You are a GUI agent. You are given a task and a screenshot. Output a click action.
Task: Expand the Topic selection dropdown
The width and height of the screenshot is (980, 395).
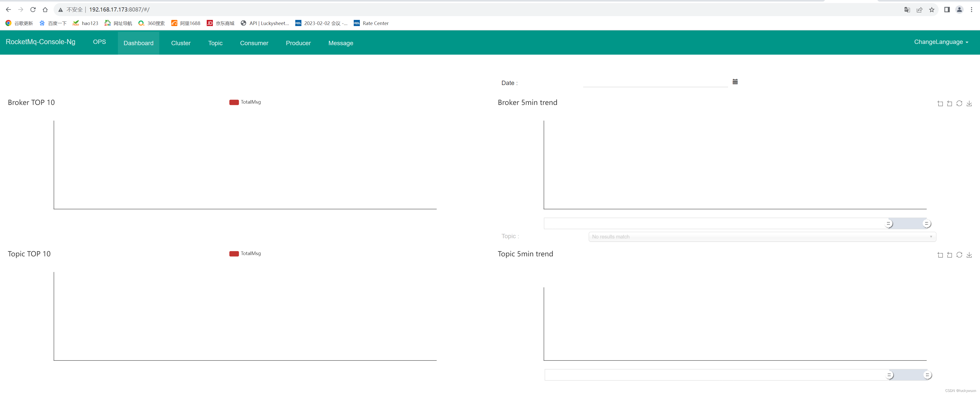[x=762, y=237]
